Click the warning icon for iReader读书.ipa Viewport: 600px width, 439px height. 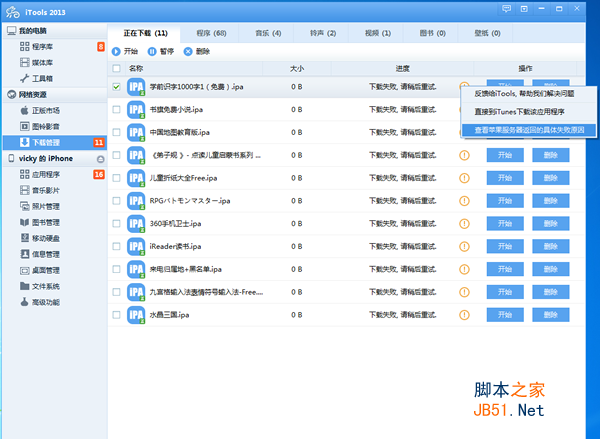point(464,246)
